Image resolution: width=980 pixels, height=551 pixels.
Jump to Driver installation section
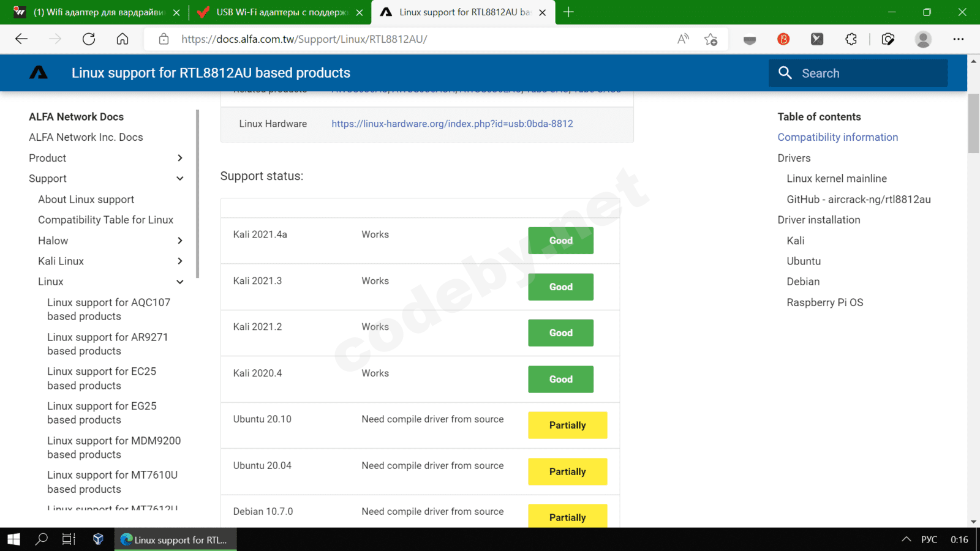coord(819,220)
